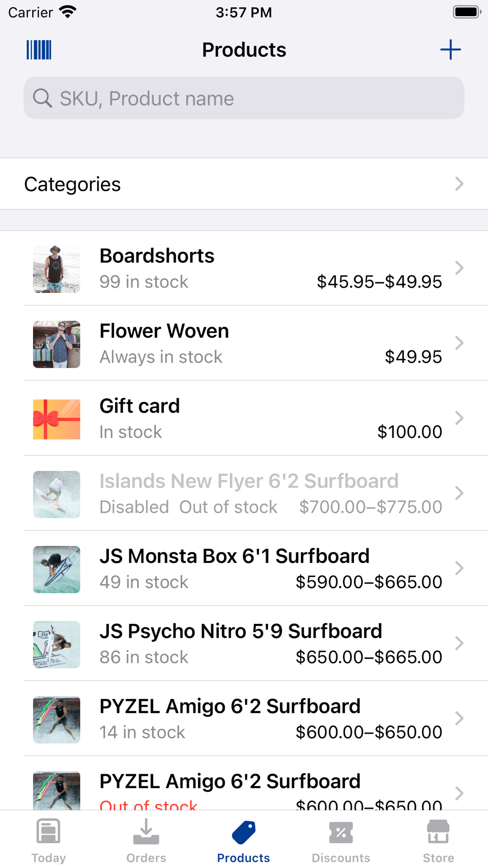Switch to the Store tab
This screenshot has height=868, width=488.
438,841
